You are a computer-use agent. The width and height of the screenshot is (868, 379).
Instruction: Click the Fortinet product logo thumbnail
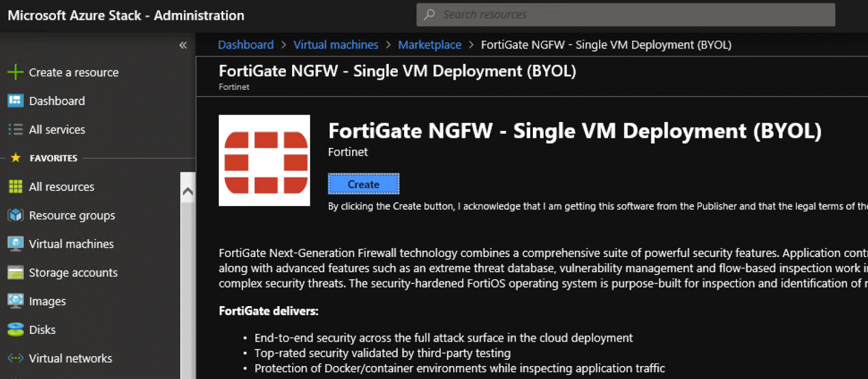[264, 160]
